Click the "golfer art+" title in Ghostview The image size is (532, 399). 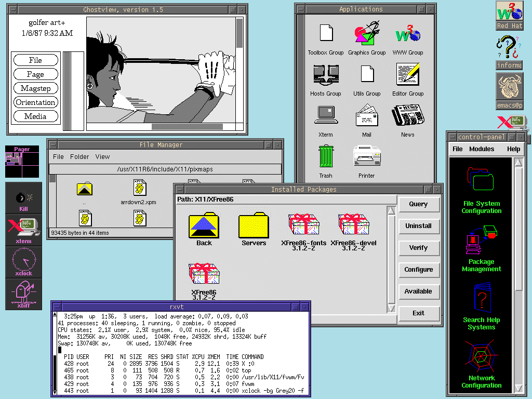pyautogui.click(x=47, y=22)
